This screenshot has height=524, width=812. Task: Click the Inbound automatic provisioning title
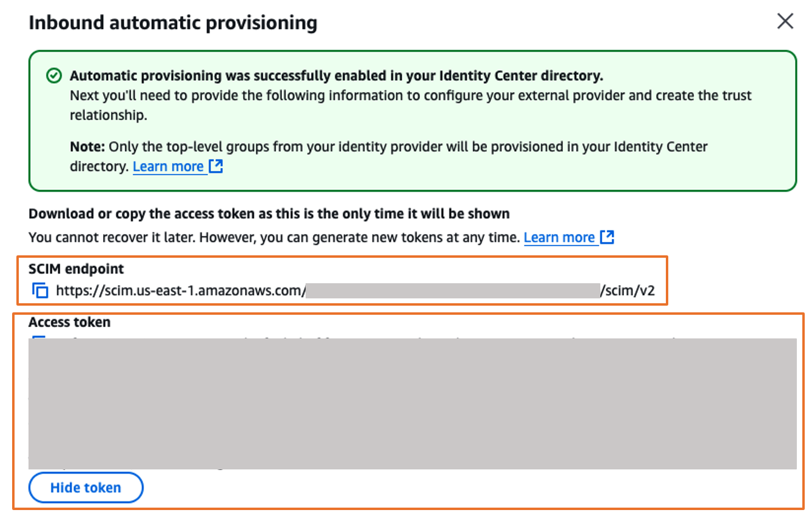click(173, 22)
